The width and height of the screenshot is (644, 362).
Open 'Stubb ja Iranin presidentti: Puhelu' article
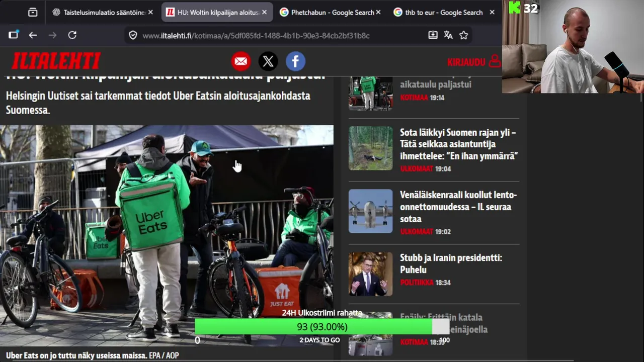[x=451, y=264]
